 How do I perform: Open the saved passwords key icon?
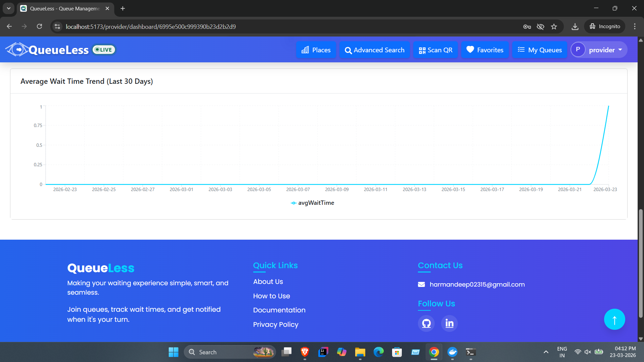click(527, 26)
